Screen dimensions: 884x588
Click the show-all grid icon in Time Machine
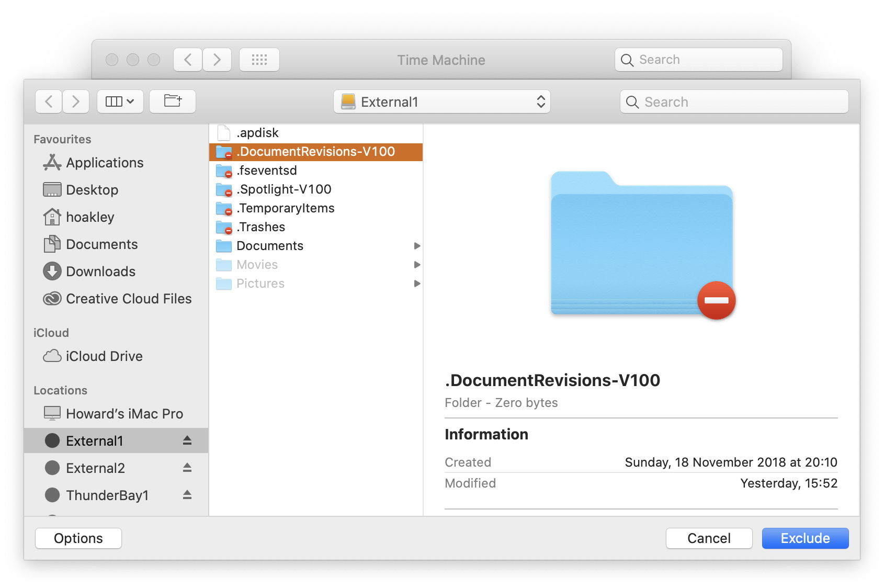click(x=259, y=60)
